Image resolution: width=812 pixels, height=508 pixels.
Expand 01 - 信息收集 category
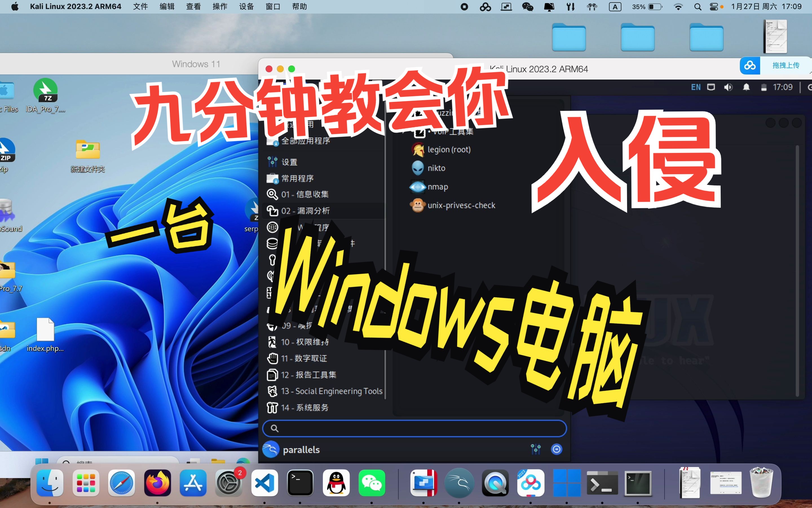point(324,194)
